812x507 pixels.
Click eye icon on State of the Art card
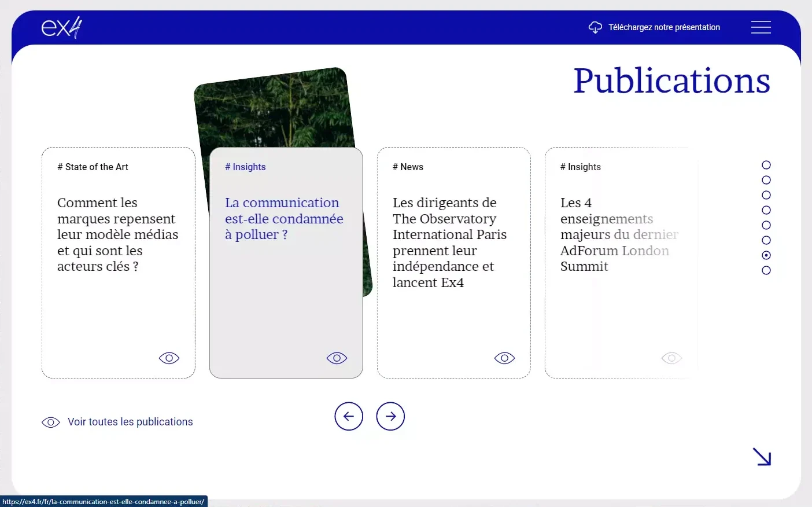click(169, 358)
